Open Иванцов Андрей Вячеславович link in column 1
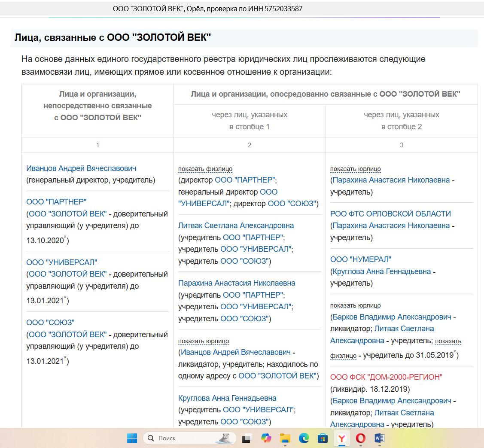Image resolution: width=484 pixels, height=448 pixels. 81,168
